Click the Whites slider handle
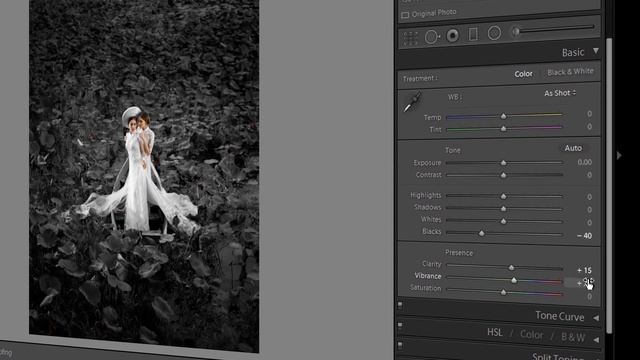 [503, 221]
